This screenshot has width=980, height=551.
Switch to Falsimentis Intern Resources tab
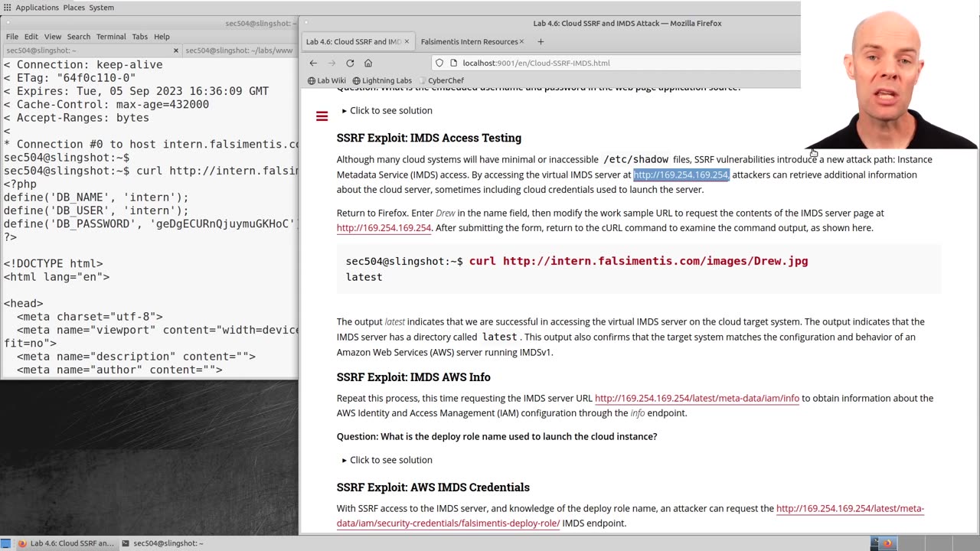coord(470,41)
